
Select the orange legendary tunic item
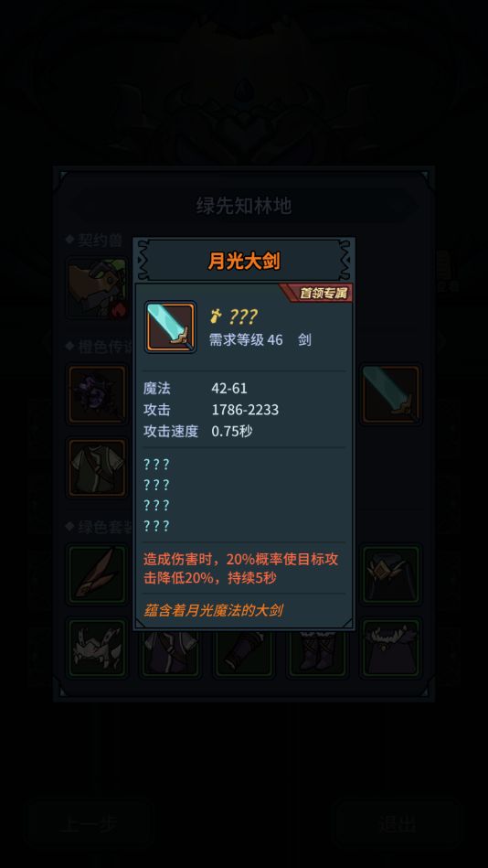point(98,467)
